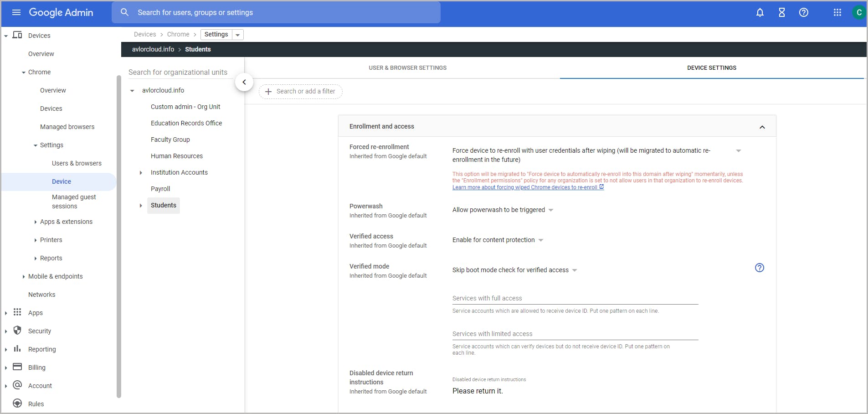This screenshot has width=868, height=414.
Task: Select the Device Settings tab
Action: click(712, 68)
